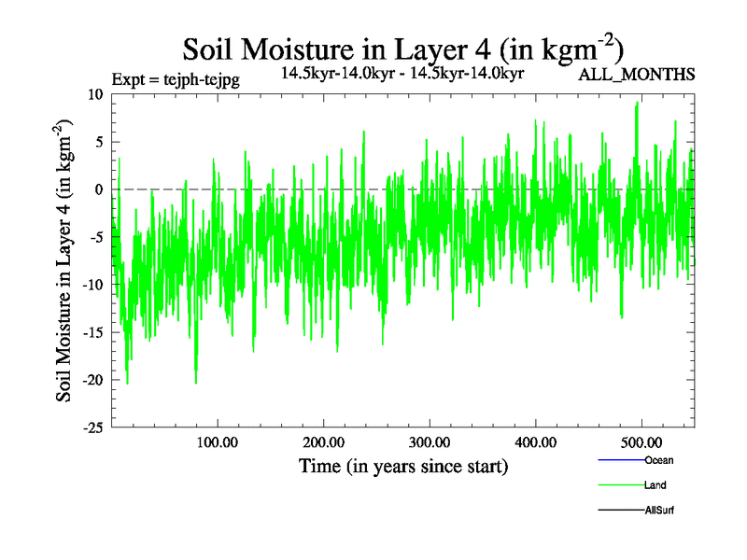Click the green Land legend line

coord(620,485)
